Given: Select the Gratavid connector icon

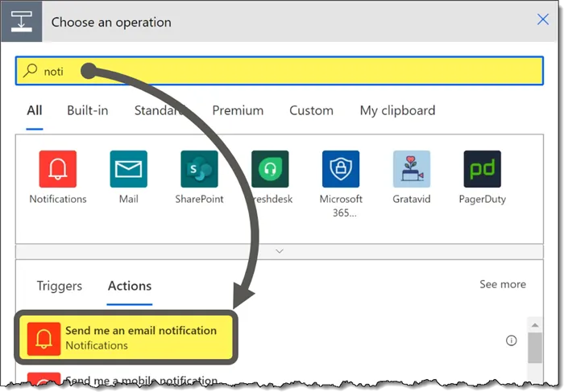Looking at the screenshot, I should click(x=411, y=169).
